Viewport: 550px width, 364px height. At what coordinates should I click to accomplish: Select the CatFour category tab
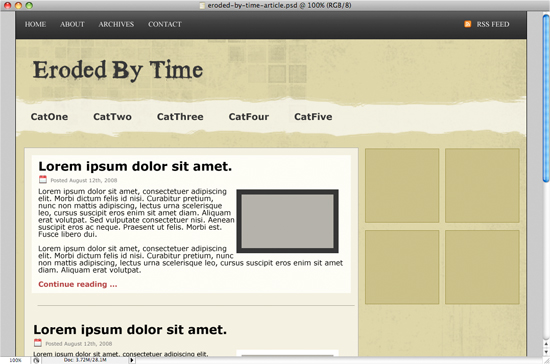coord(249,117)
